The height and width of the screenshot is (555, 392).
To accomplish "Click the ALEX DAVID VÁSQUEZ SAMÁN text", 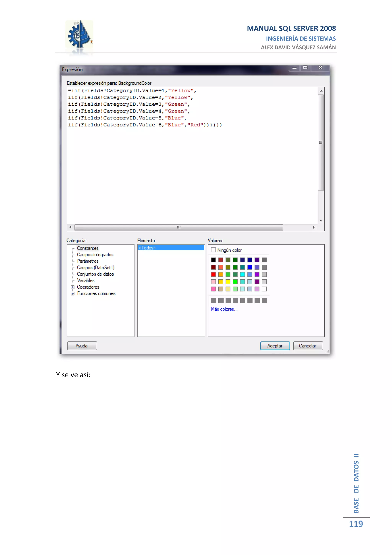I will click(298, 47).
